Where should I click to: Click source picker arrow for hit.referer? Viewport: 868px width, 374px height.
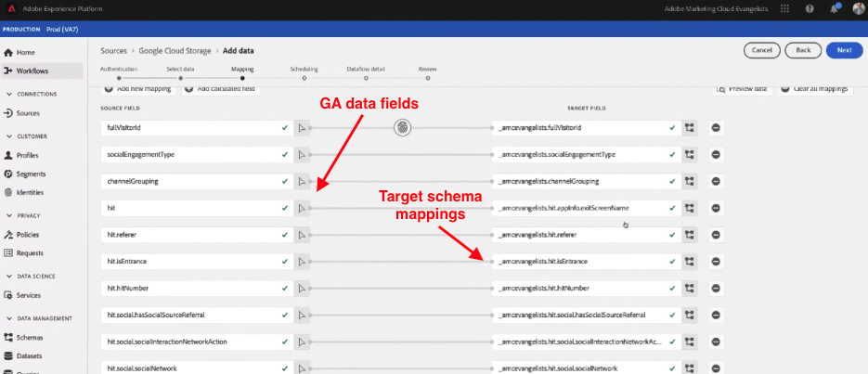pyautogui.click(x=302, y=235)
